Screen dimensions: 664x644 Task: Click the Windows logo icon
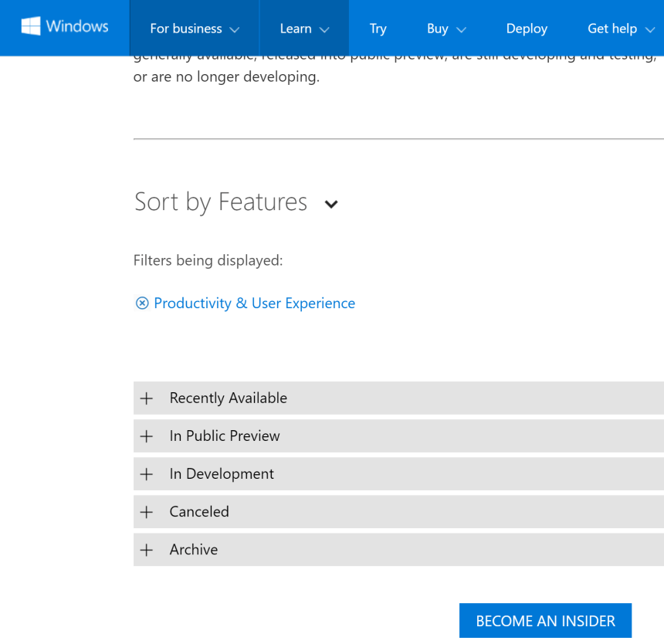pyautogui.click(x=30, y=25)
